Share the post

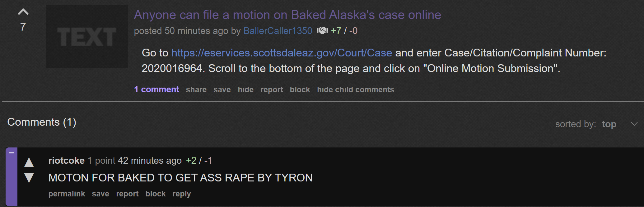point(196,90)
